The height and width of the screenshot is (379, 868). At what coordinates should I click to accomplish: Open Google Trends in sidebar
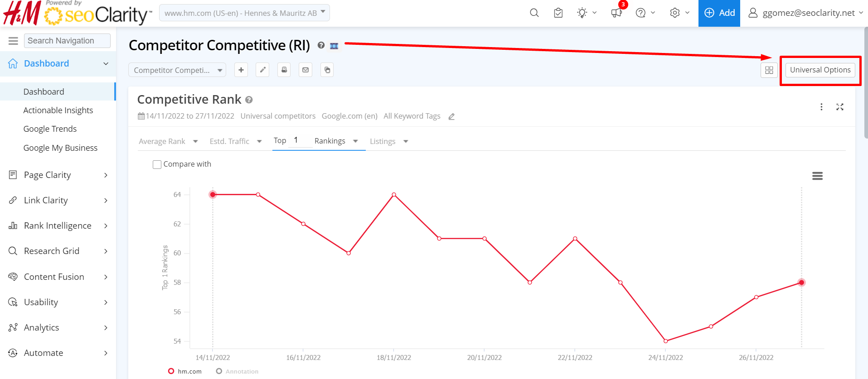[x=50, y=129]
